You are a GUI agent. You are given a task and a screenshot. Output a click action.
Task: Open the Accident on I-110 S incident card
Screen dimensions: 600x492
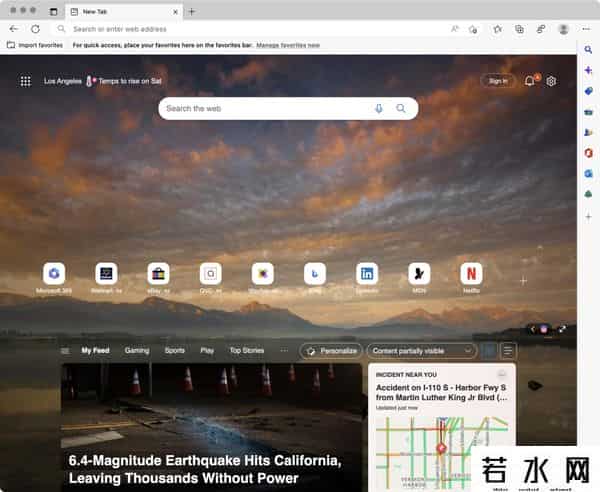(x=442, y=392)
